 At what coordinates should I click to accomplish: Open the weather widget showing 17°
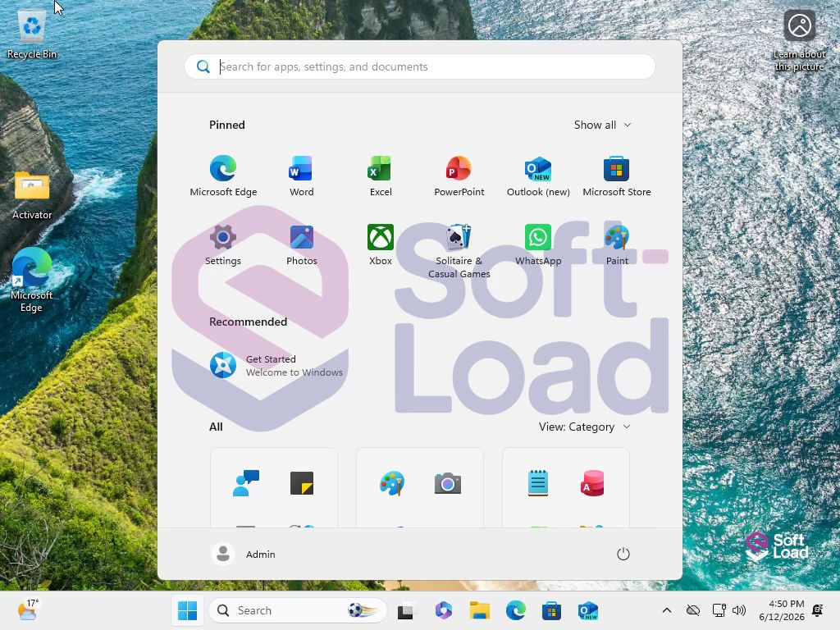click(x=28, y=610)
